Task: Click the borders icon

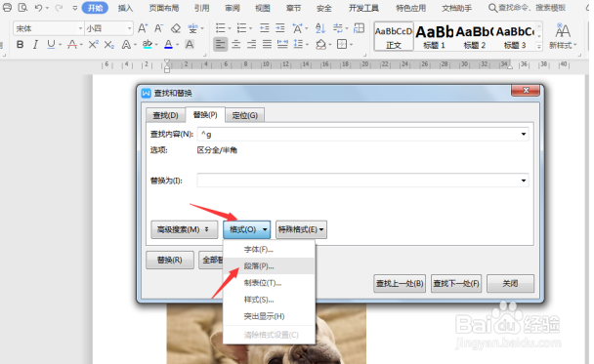Action: 342,45
